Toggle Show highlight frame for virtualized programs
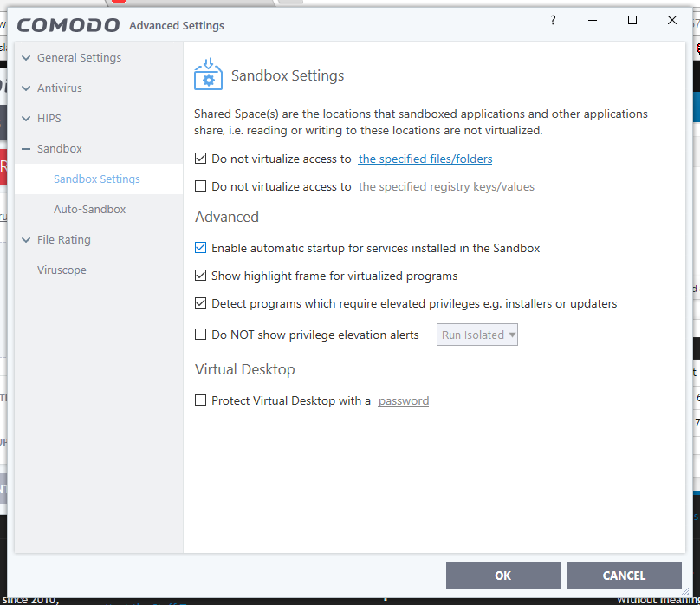Viewport: 700px width, 605px height. tap(200, 276)
